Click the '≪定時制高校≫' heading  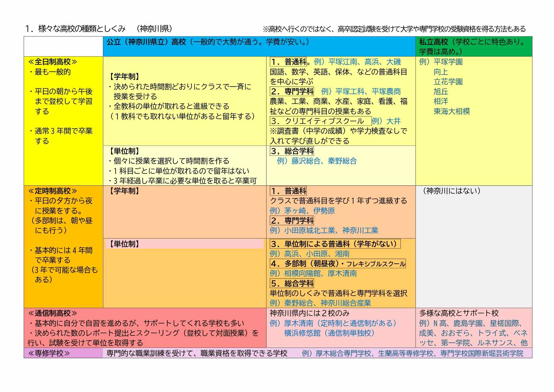coord(52,191)
